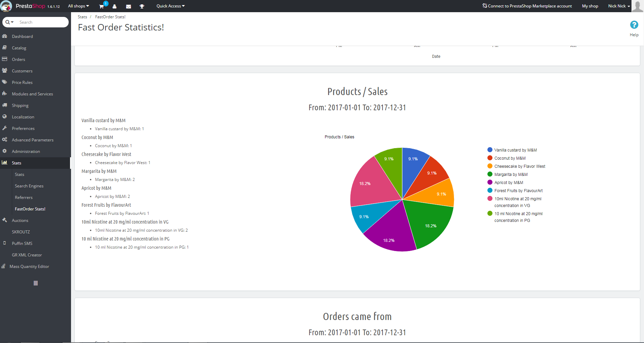The height and width of the screenshot is (343, 644).
Task: Click the Localization globe icon
Action: (x=5, y=117)
